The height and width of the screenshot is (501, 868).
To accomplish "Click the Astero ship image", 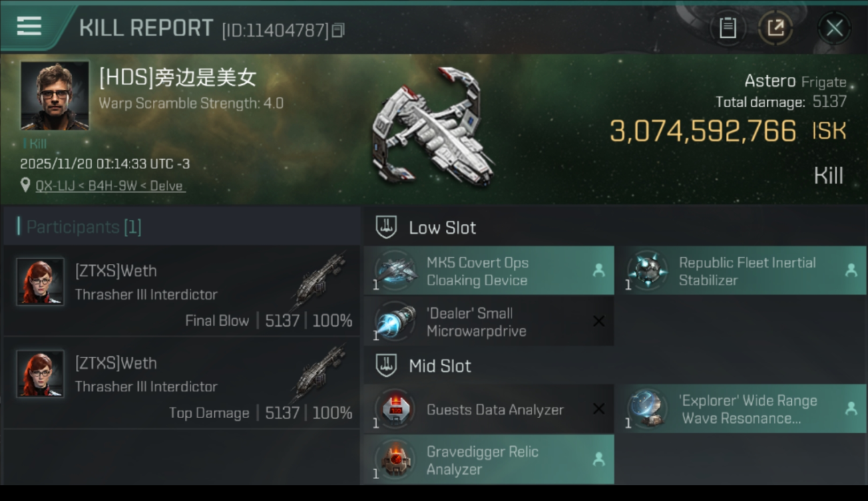I will pyautogui.click(x=433, y=127).
